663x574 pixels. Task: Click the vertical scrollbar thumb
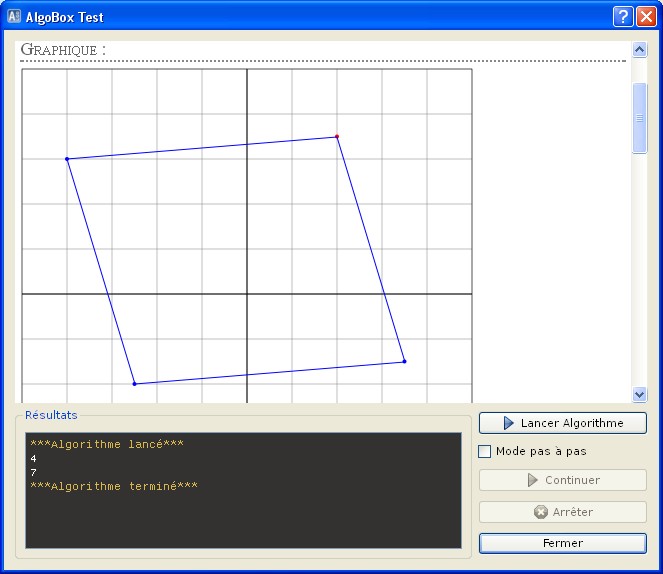640,118
